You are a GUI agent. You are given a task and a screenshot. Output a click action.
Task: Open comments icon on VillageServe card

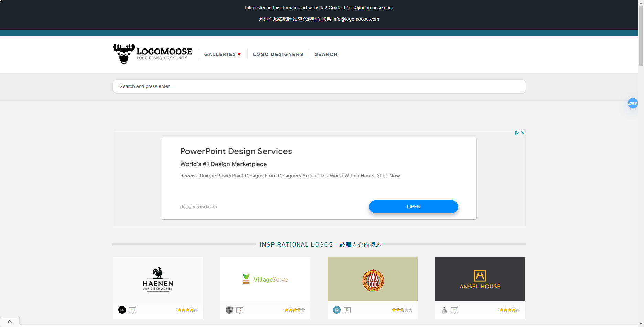[240, 310]
